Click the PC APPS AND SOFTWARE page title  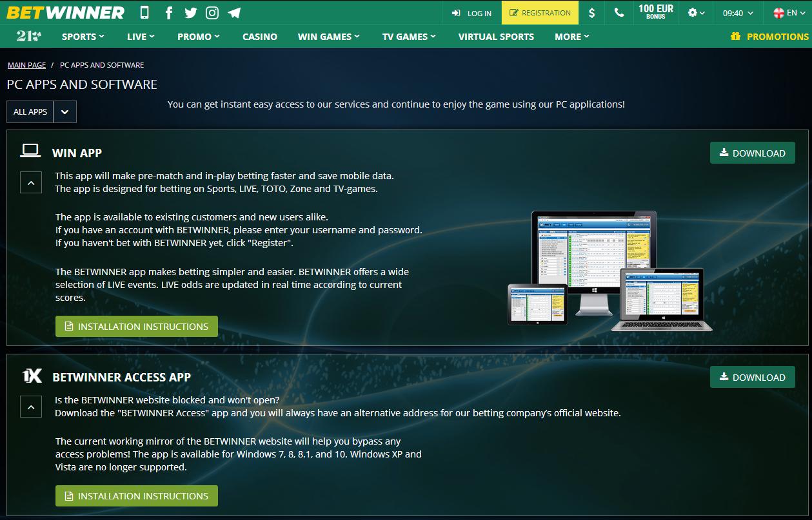[82, 84]
